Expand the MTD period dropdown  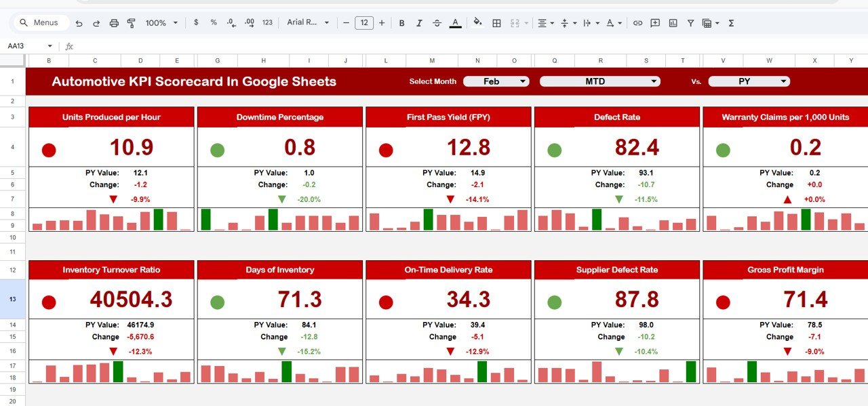coord(599,81)
